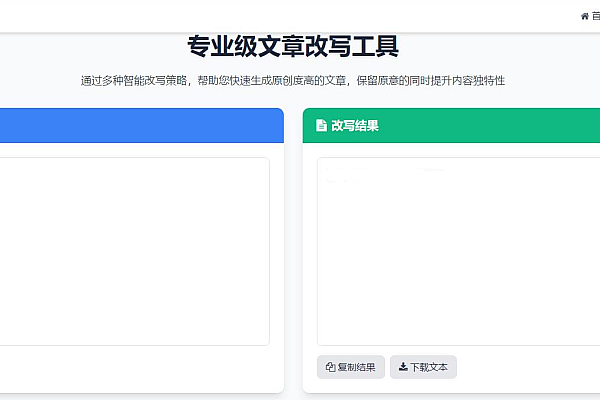Click the gray page background below the left panel
600x400 pixels.
[x=140, y=396]
